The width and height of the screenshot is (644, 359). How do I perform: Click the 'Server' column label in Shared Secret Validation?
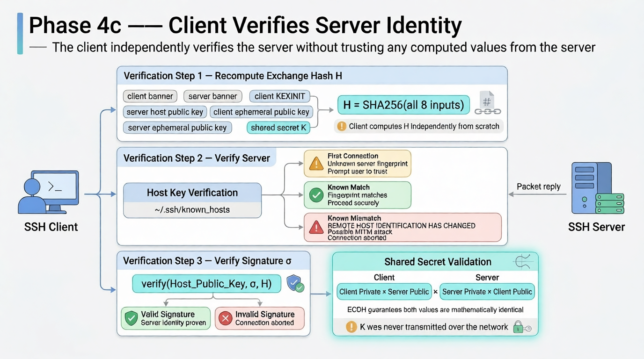coord(487,277)
